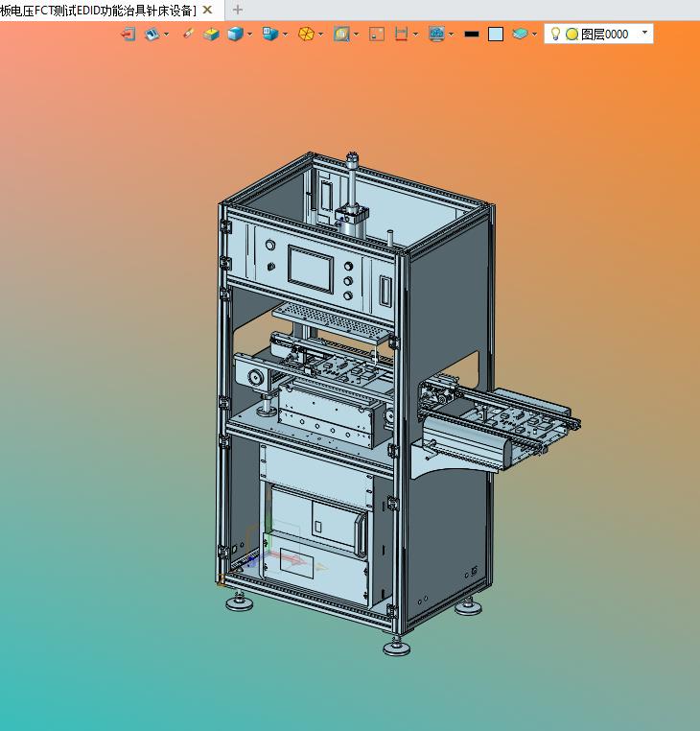Click the eraser-shaped toolbar icon

pyautogui.click(x=188, y=34)
